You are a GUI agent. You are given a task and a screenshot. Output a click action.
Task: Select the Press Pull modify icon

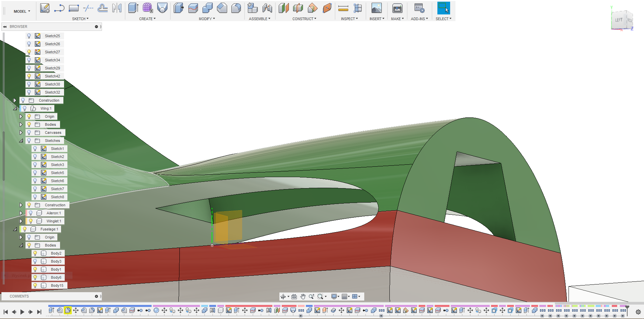178,8
